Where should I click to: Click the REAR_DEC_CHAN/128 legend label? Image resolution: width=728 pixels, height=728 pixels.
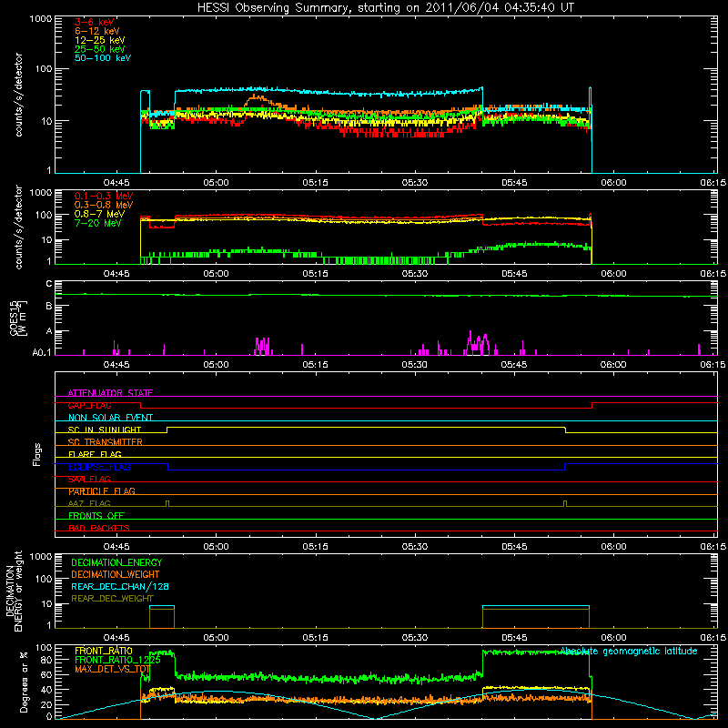point(120,587)
